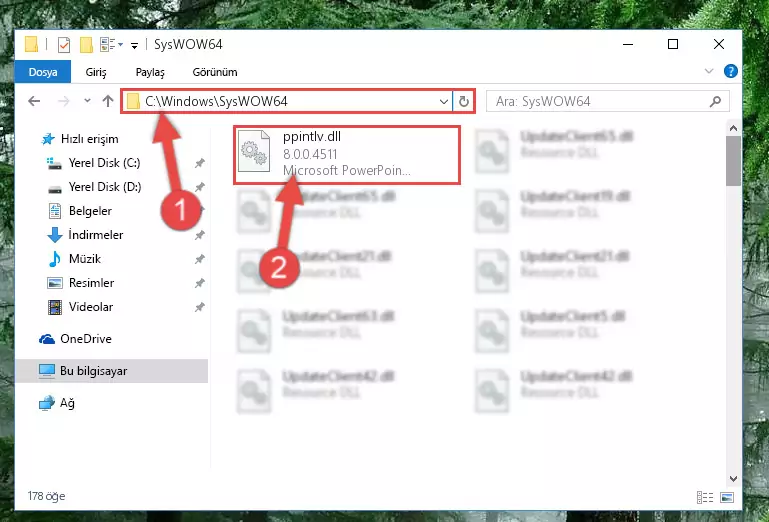The image size is (769, 522).
Task: Open the Help question mark icon
Action: tap(731, 71)
